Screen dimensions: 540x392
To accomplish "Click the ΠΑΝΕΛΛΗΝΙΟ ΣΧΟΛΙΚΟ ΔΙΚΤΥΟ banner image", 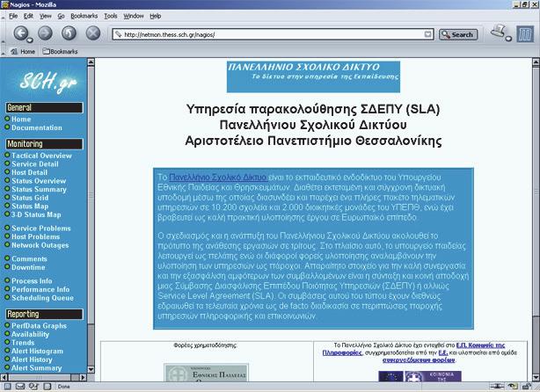I will point(313,76).
